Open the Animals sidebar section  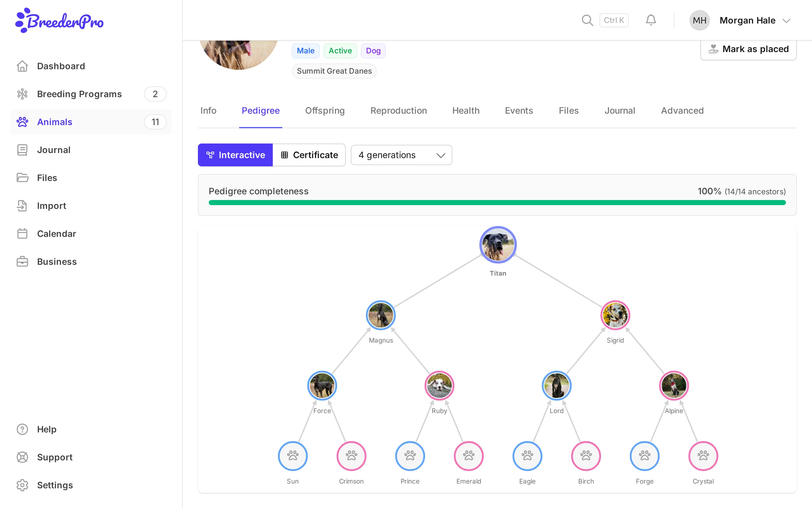point(91,122)
